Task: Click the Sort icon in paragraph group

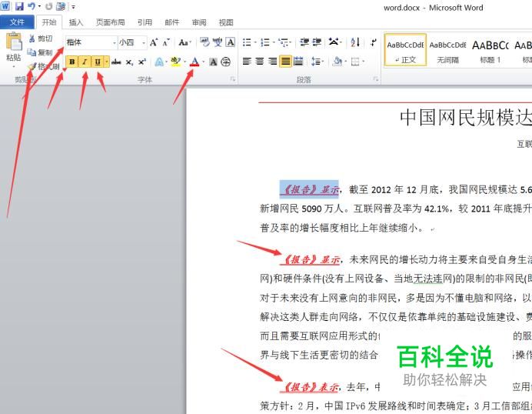Action: (x=355, y=42)
